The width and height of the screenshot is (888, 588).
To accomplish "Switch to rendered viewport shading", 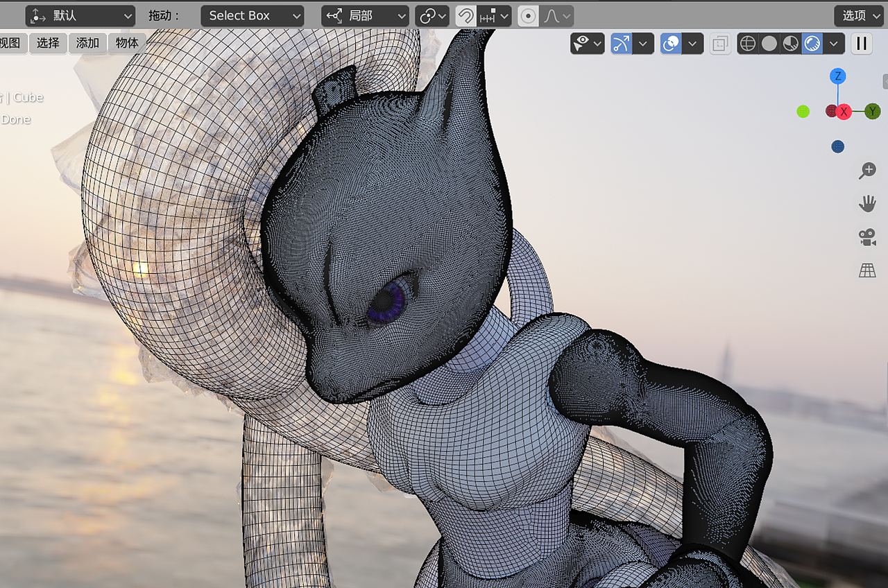I will coord(812,44).
